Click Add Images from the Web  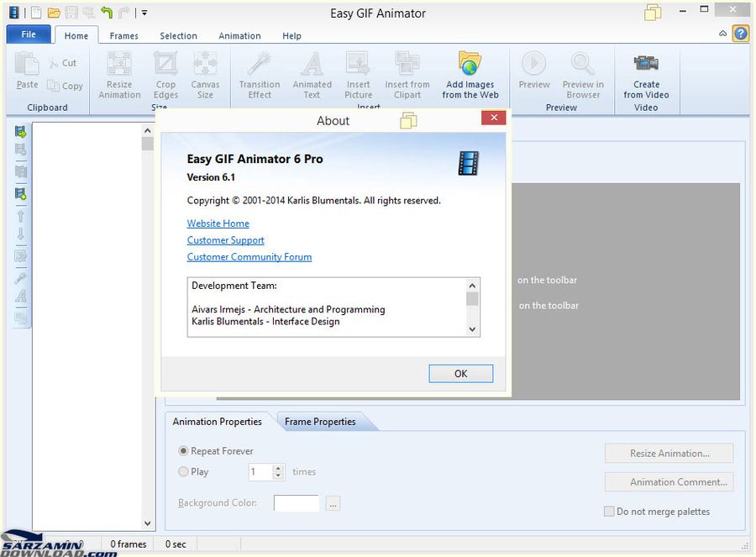470,75
